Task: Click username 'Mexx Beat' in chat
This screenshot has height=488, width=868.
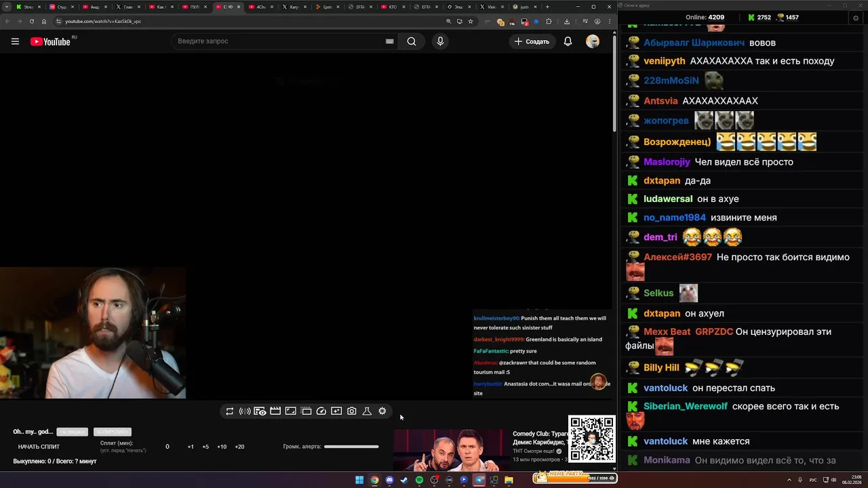Action: pos(667,332)
